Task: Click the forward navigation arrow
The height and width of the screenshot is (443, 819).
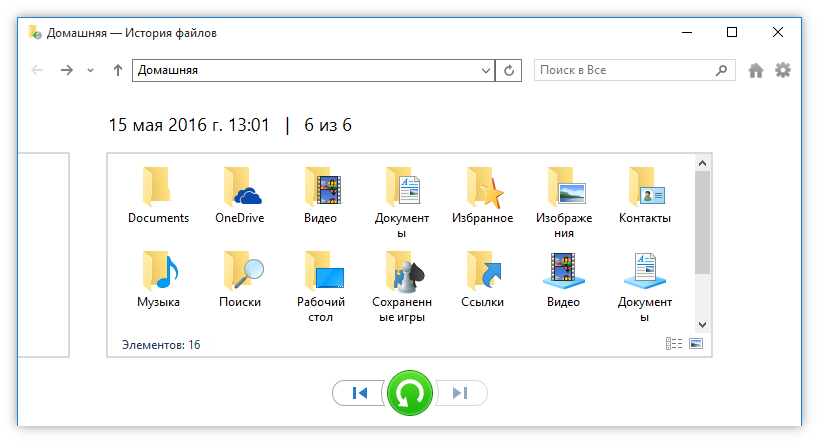Action: click(x=66, y=70)
